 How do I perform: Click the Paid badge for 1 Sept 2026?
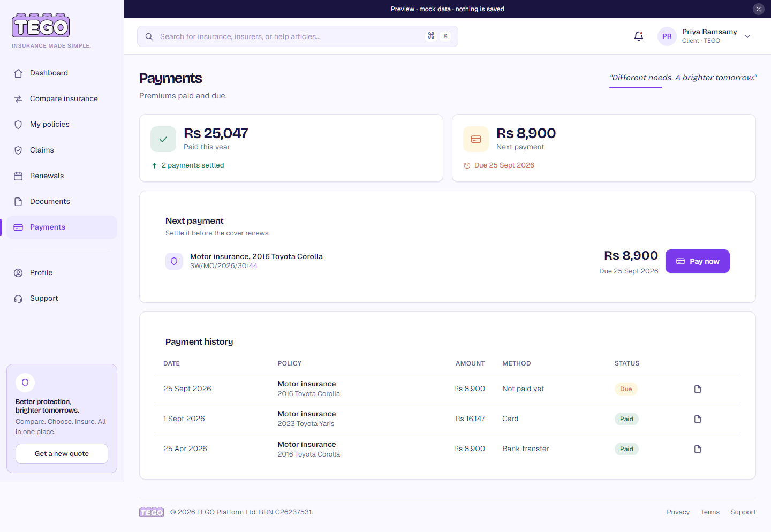[x=626, y=419]
